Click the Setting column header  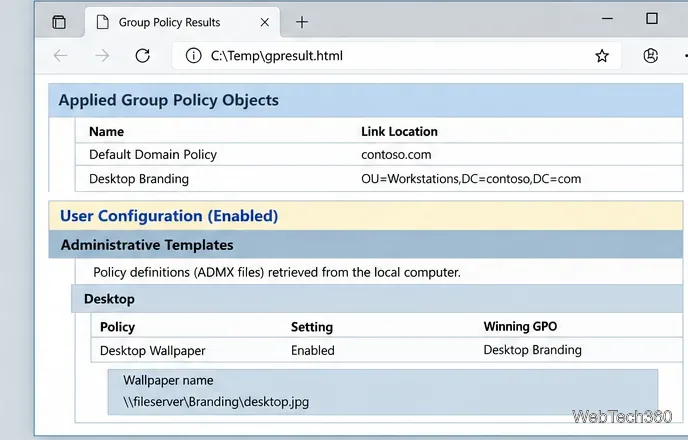tap(312, 327)
